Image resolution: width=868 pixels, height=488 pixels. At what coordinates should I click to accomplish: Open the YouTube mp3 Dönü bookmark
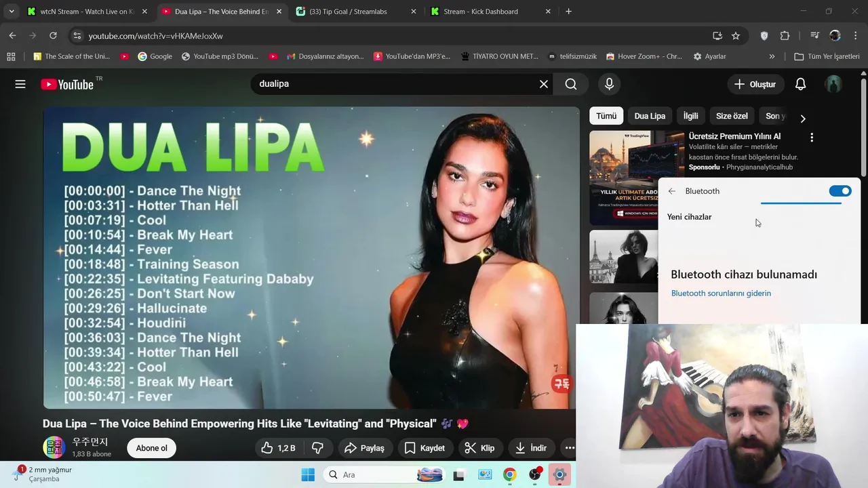(x=220, y=56)
